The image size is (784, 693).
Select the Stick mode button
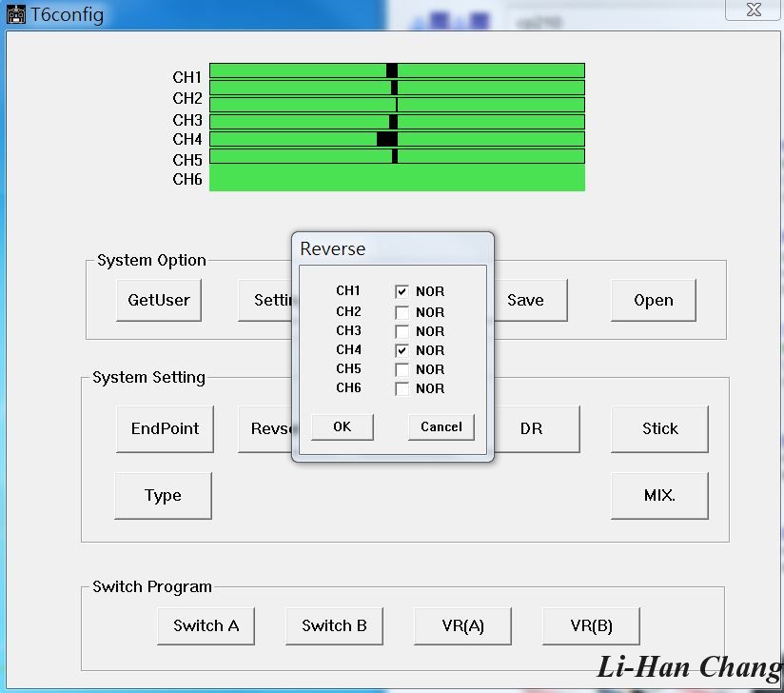659,428
